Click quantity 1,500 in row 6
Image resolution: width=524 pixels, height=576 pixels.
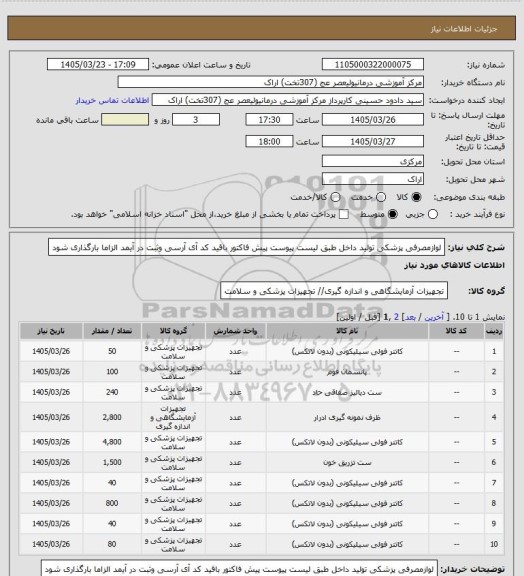point(112,462)
